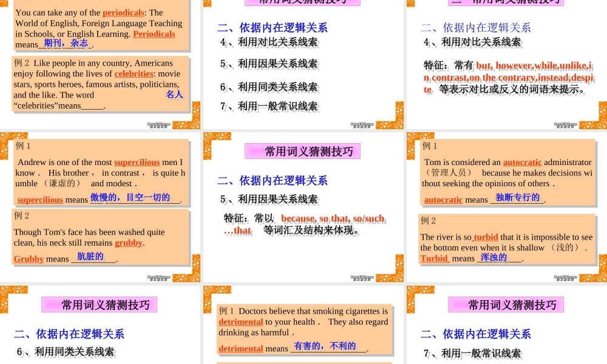Click "7、利用一般常识线索" on the bottom-row slide
The height and width of the screenshot is (364, 607).
click(472, 353)
